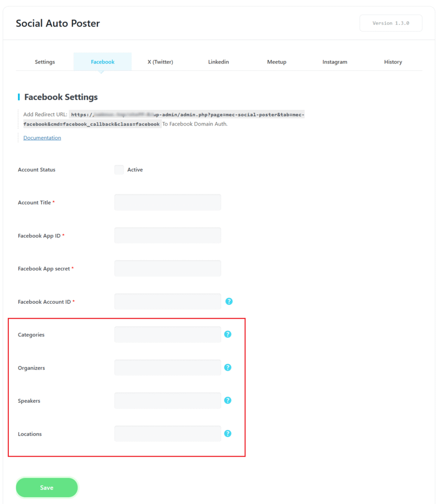Click help icon beside Organizers field
439x504 pixels.
(x=228, y=367)
